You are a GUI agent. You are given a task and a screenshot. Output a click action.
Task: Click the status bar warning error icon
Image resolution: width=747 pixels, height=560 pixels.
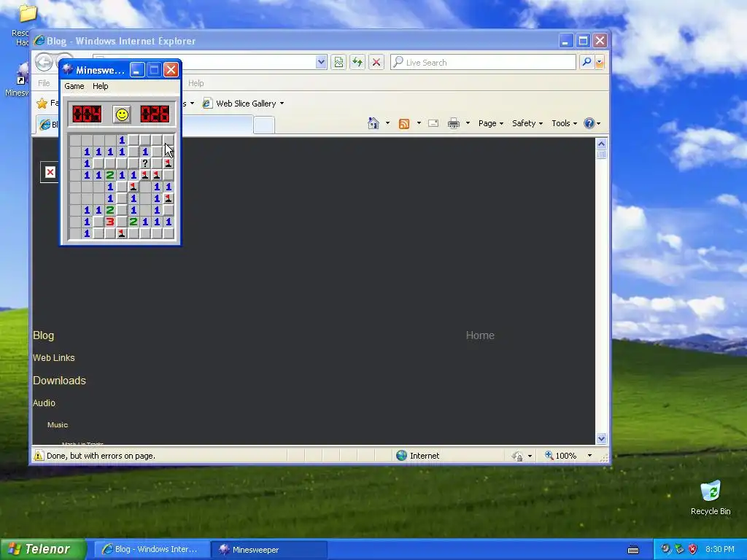(39, 456)
